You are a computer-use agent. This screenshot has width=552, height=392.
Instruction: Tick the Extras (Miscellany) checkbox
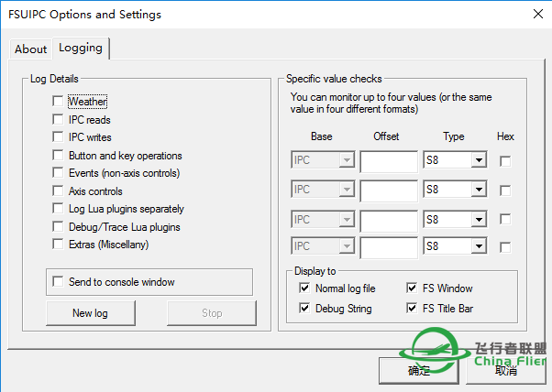tap(59, 245)
